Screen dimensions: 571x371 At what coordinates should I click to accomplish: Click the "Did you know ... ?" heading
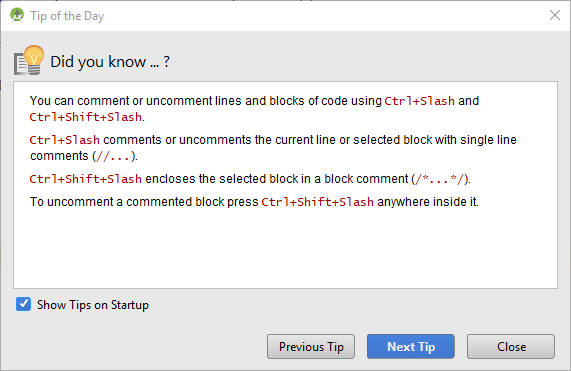[110, 62]
